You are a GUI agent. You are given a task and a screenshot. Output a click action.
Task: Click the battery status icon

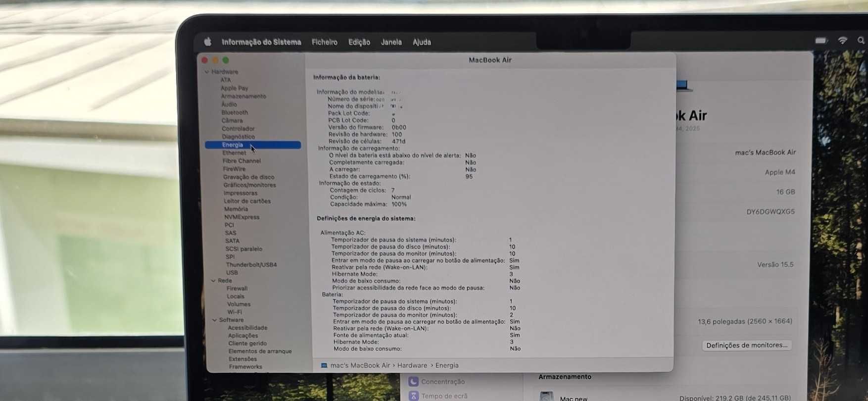821,41
